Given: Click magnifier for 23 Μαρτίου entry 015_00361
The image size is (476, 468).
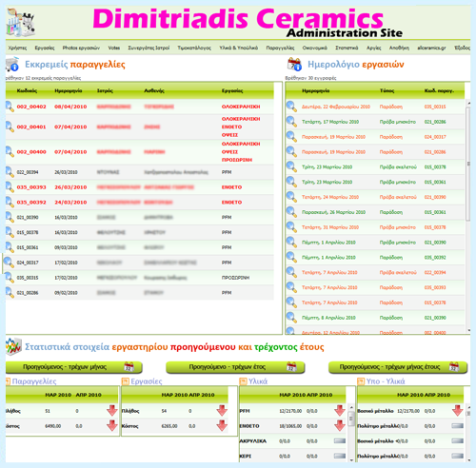Looking at the screenshot, I should pyautogui.click(x=291, y=182).
